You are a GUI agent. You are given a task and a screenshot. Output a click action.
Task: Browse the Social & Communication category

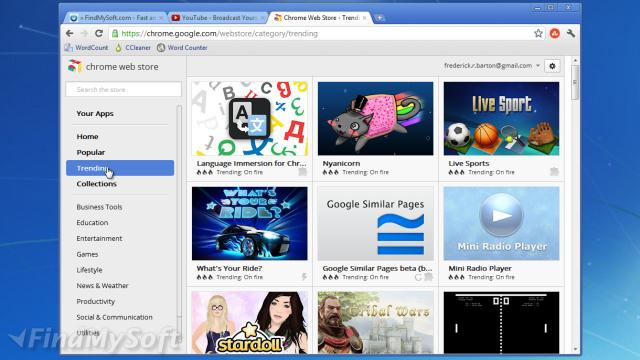click(x=114, y=317)
